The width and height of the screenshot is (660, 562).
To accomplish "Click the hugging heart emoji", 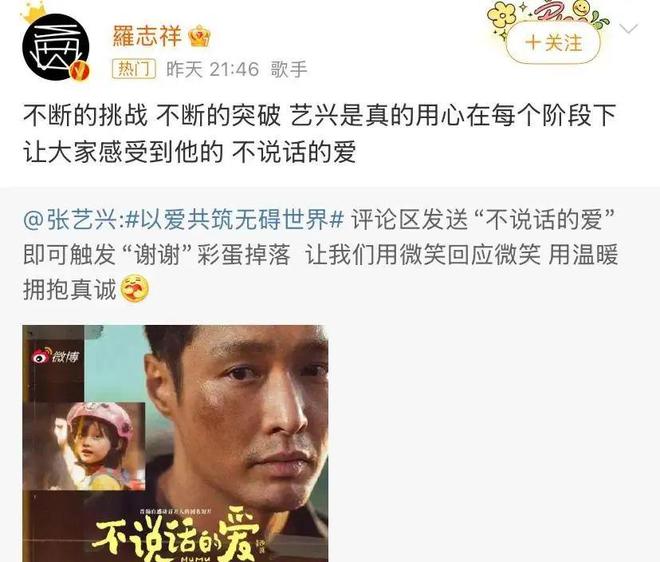I will click(x=135, y=288).
